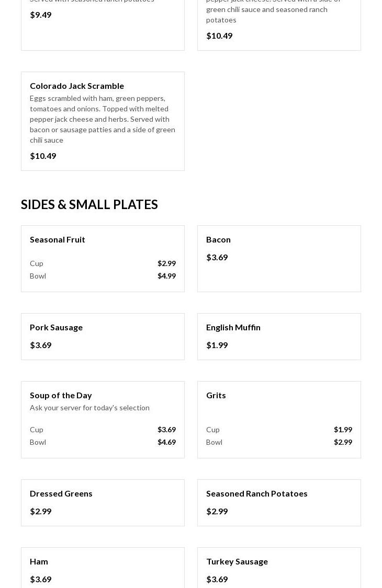This screenshot has height=588, width=382.
Task: Select the Dressed Greens item
Action: (61, 493)
